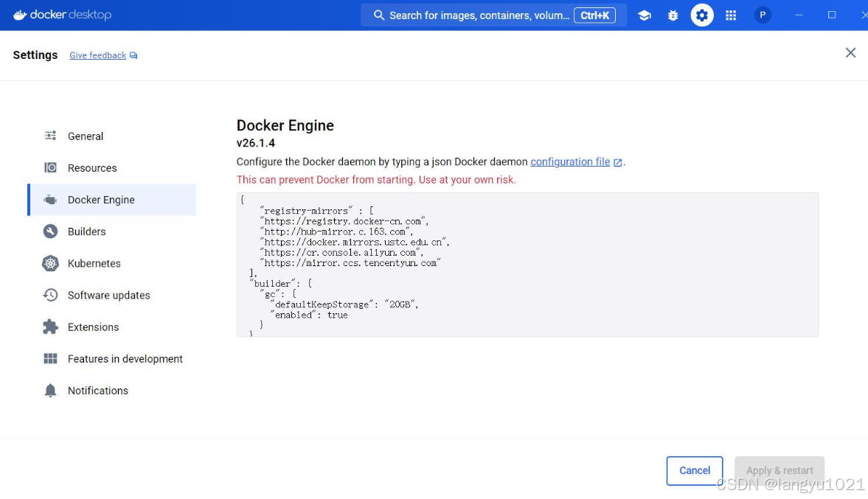Open Extensions settings

coord(112,327)
